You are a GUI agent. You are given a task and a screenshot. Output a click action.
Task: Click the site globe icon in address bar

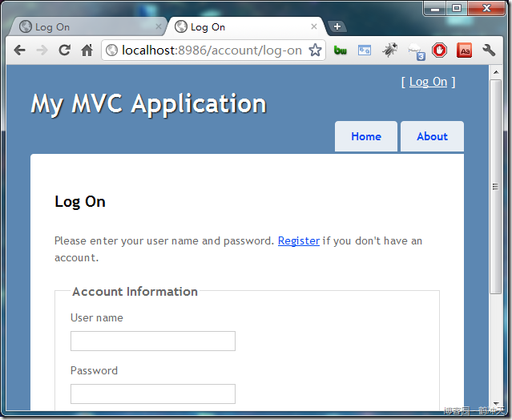(111, 50)
